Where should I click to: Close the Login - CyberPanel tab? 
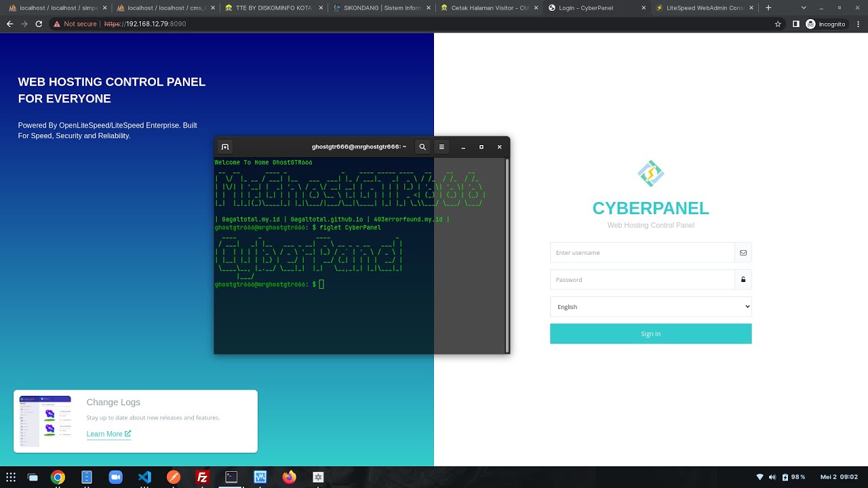(x=643, y=8)
